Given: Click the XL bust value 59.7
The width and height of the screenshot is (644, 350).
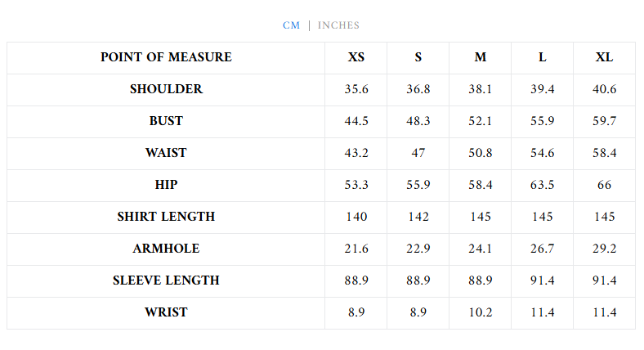Looking at the screenshot, I should pyautogui.click(x=604, y=121).
